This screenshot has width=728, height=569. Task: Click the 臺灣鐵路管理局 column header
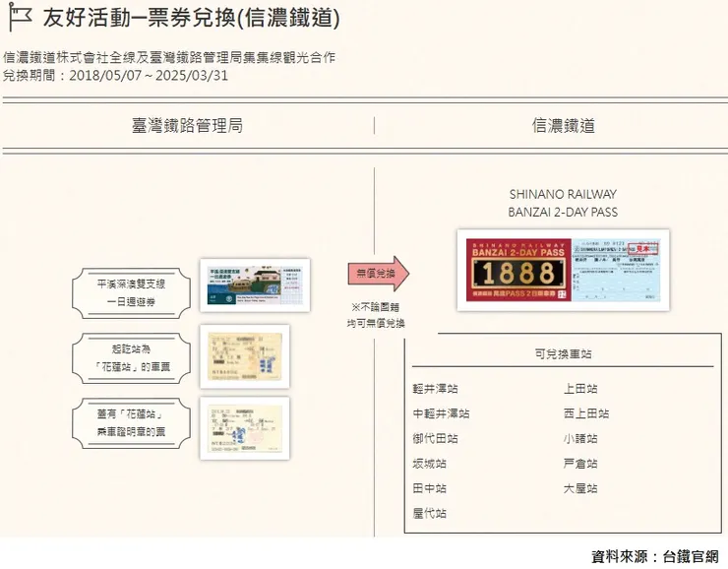tap(187, 125)
